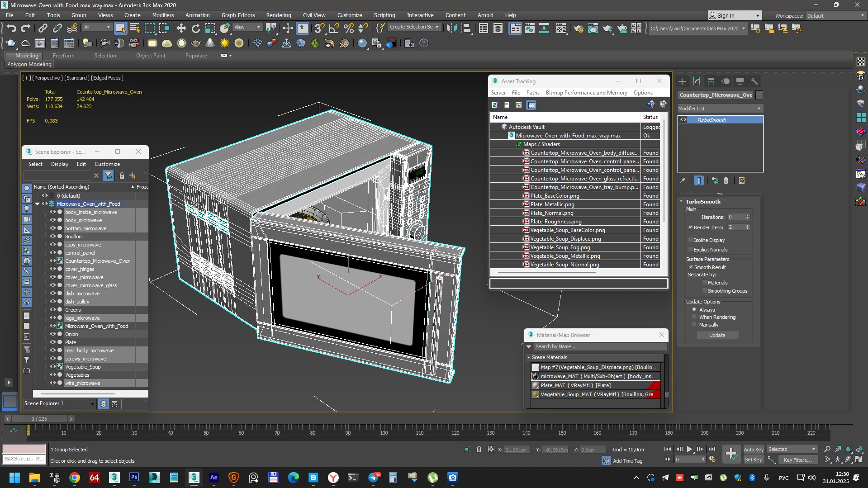The width and height of the screenshot is (868, 488).
Task: Open Workspaces Default dropdown
Action: click(835, 15)
